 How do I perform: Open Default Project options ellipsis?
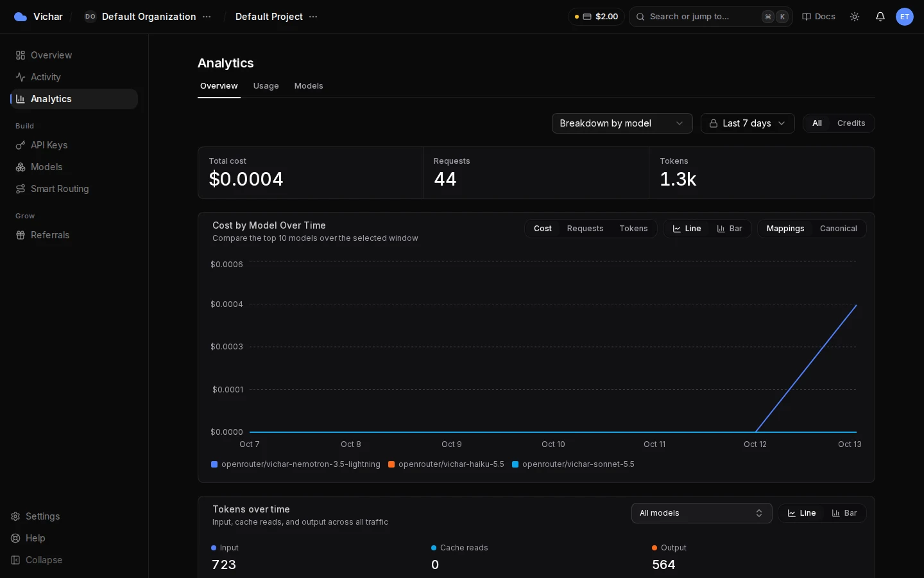pos(313,17)
